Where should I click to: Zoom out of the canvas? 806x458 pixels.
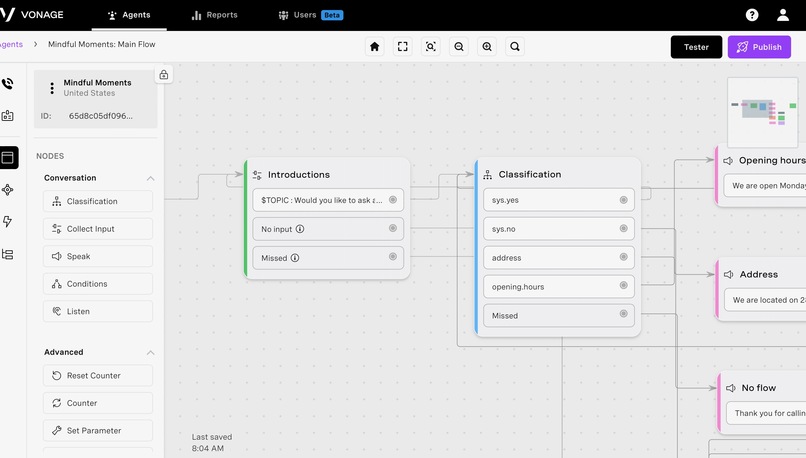pyautogui.click(x=459, y=47)
